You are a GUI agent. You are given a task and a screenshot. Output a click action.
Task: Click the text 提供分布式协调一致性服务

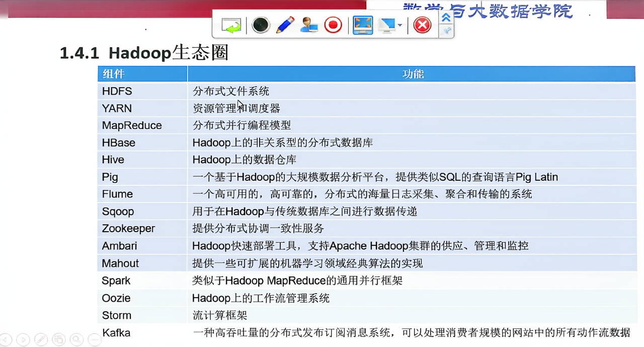258,228
